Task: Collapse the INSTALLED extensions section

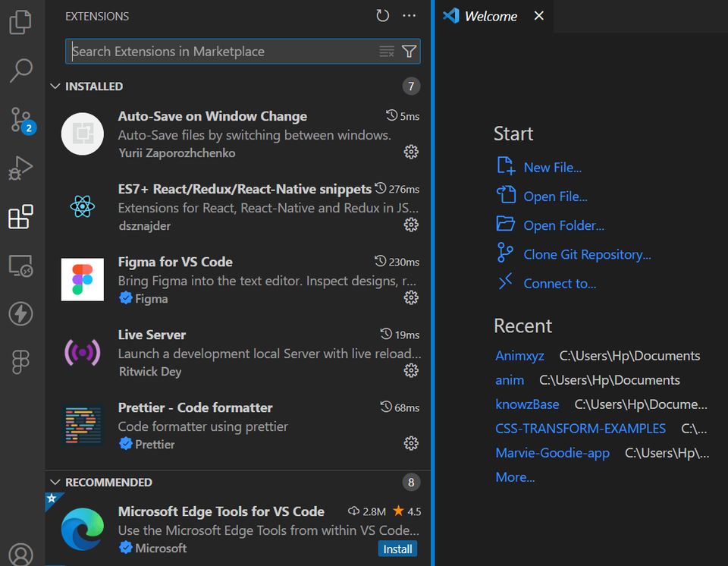Action: coord(55,86)
